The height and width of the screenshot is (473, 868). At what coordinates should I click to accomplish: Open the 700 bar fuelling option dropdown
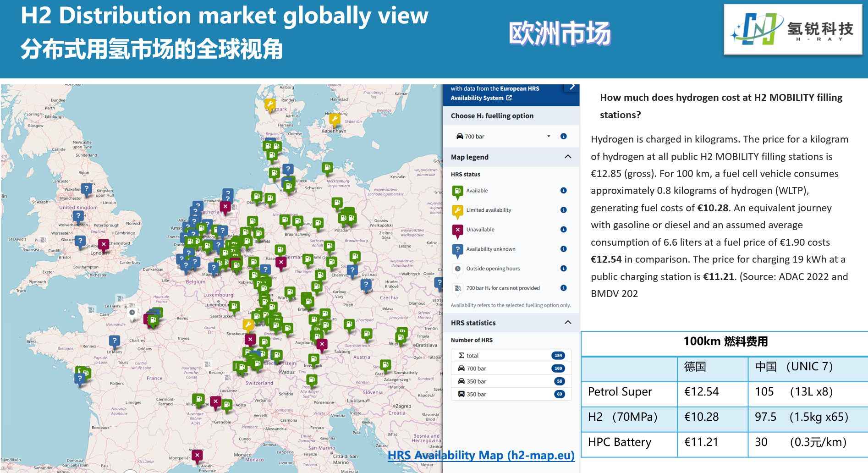point(503,136)
